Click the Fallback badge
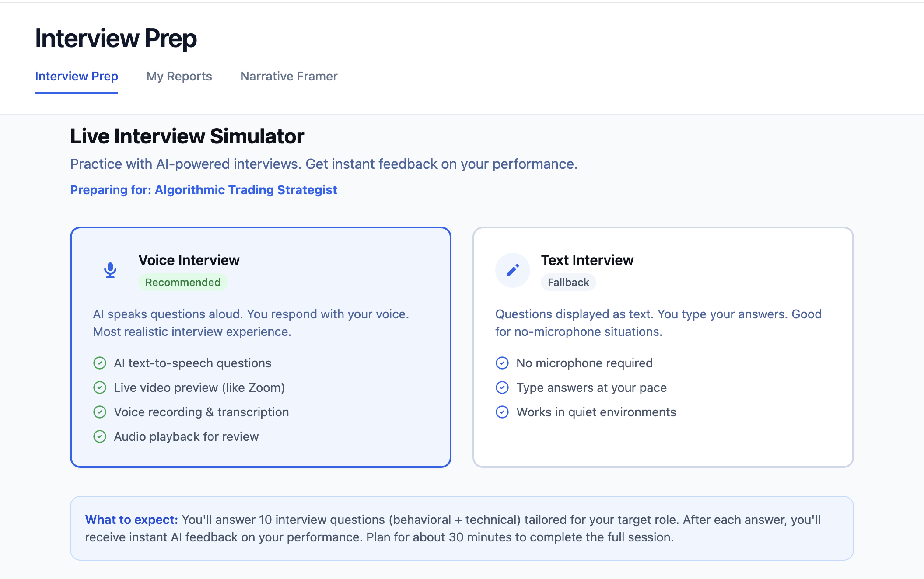The image size is (924, 579). 568,283
